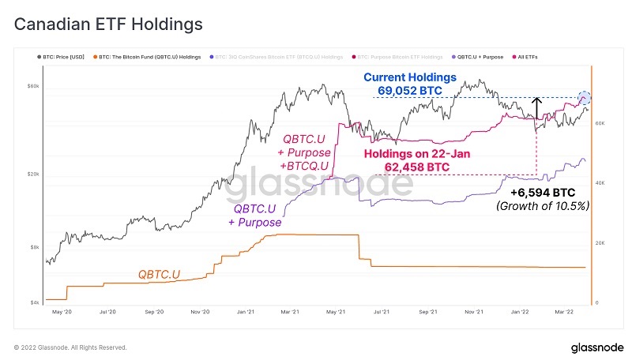Image resolution: width=632 pixels, height=364 pixels.
Task: Toggle the QBTC.U + Purpose legend item
Action: point(480,57)
